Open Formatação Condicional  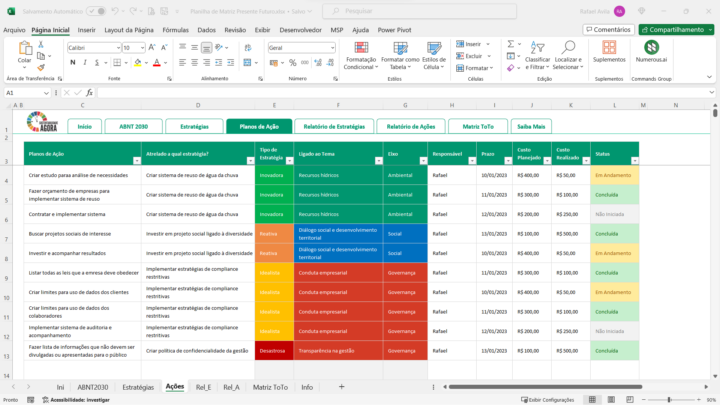[x=361, y=55]
